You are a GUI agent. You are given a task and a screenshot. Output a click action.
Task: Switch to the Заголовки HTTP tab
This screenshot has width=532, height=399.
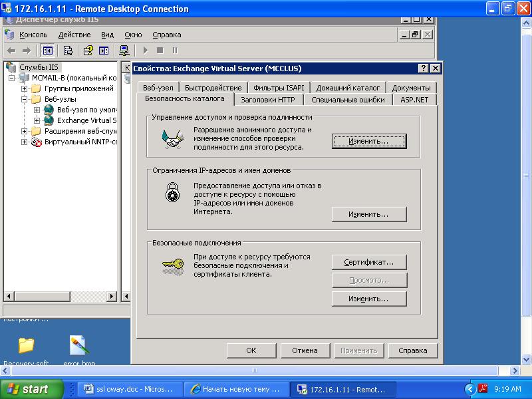268,100
